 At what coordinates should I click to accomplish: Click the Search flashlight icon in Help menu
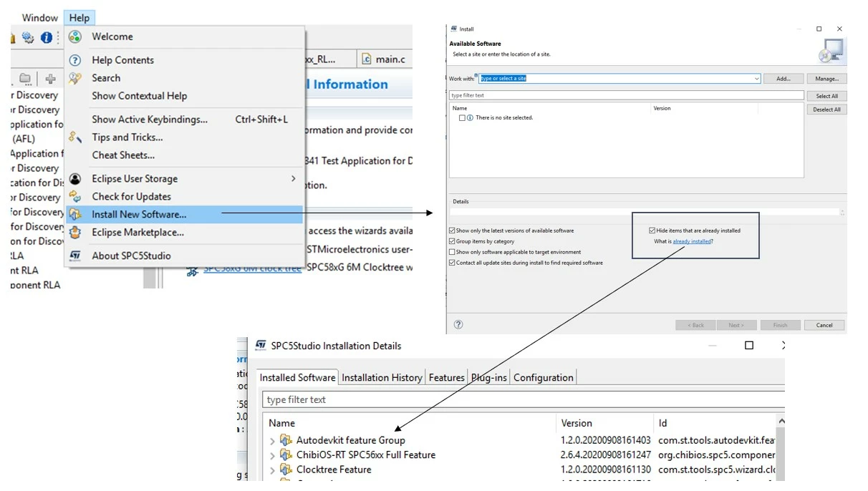[75, 78]
